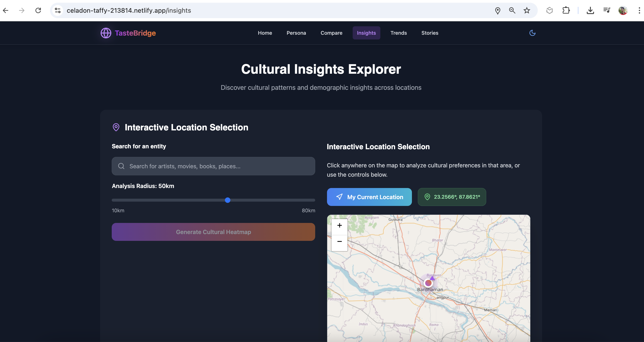Click the Generate Cultural Heatmap button
Viewport: 644px width, 342px height.
click(213, 232)
